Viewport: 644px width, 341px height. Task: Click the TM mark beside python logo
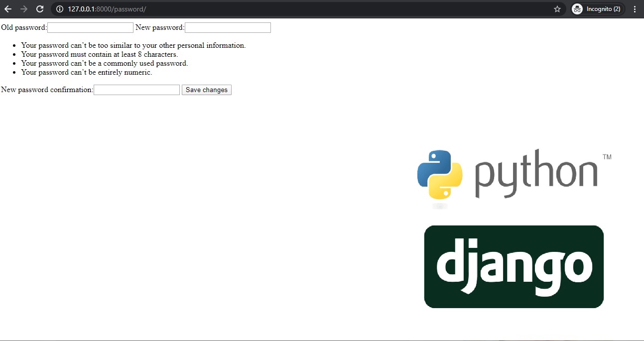click(x=607, y=156)
